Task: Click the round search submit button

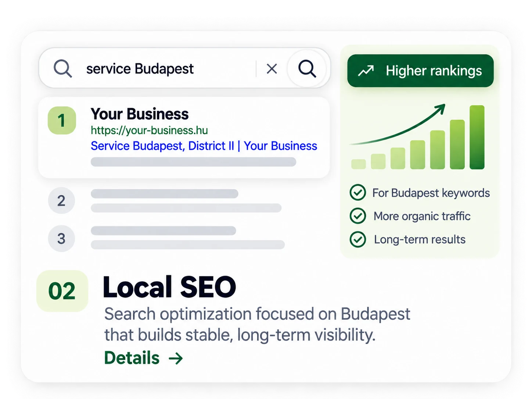Action: point(307,69)
